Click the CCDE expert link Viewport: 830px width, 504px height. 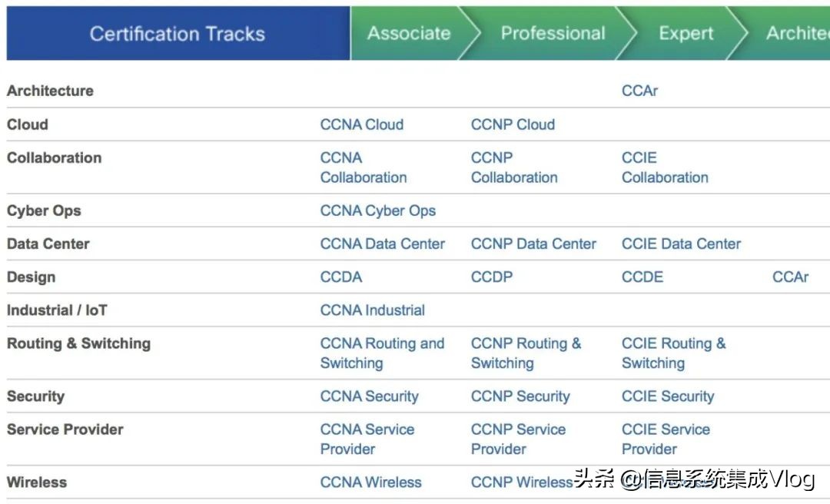(642, 277)
